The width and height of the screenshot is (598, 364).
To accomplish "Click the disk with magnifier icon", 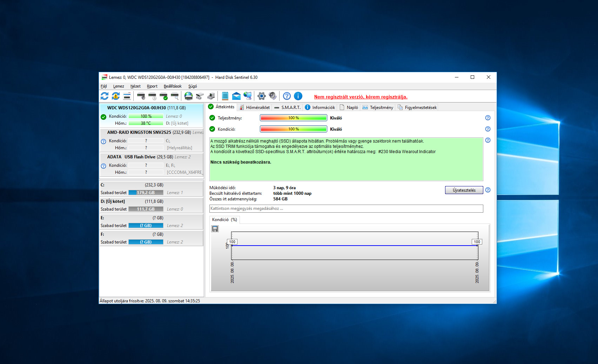I will [175, 96].
